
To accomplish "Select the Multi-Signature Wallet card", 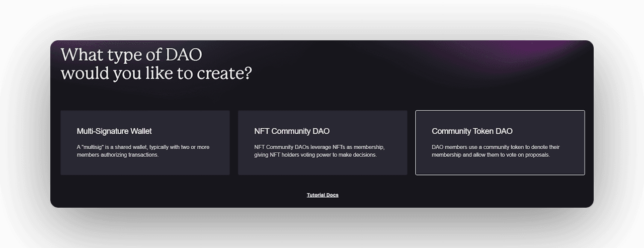I will [145, 143].
